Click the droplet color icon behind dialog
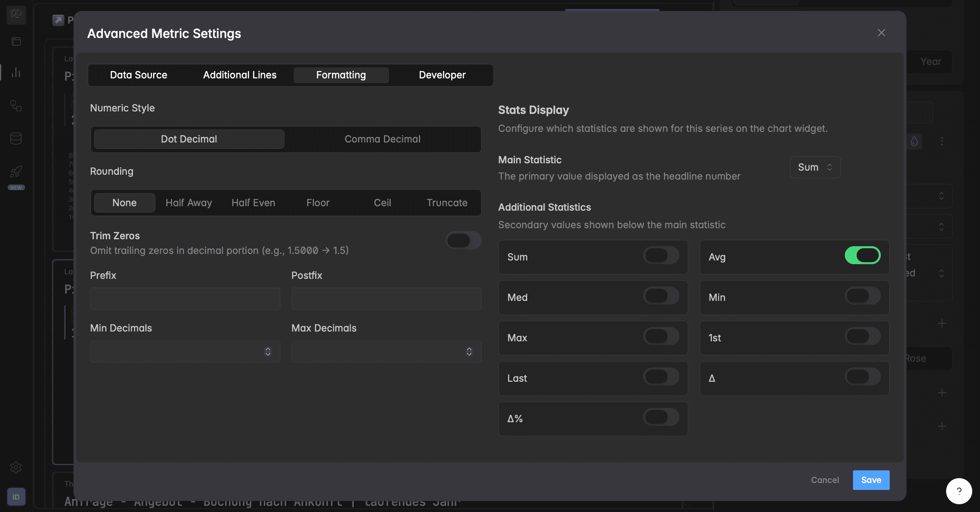The image size is (980, 512). 914,141
